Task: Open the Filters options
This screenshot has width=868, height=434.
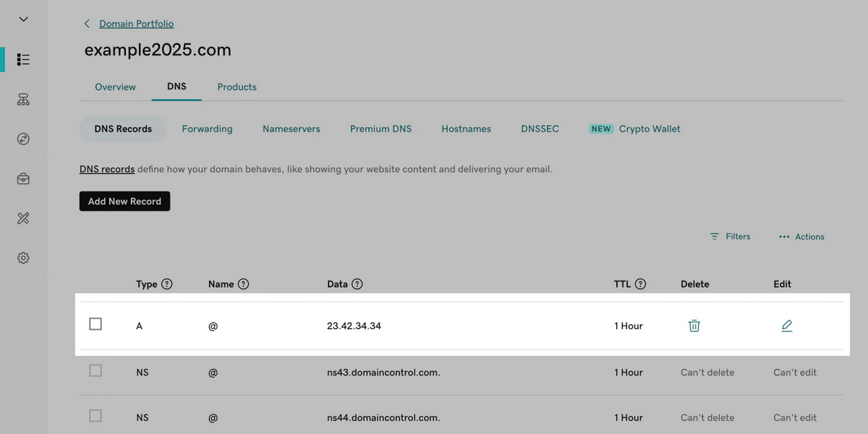Action: (x=730, y=237)
